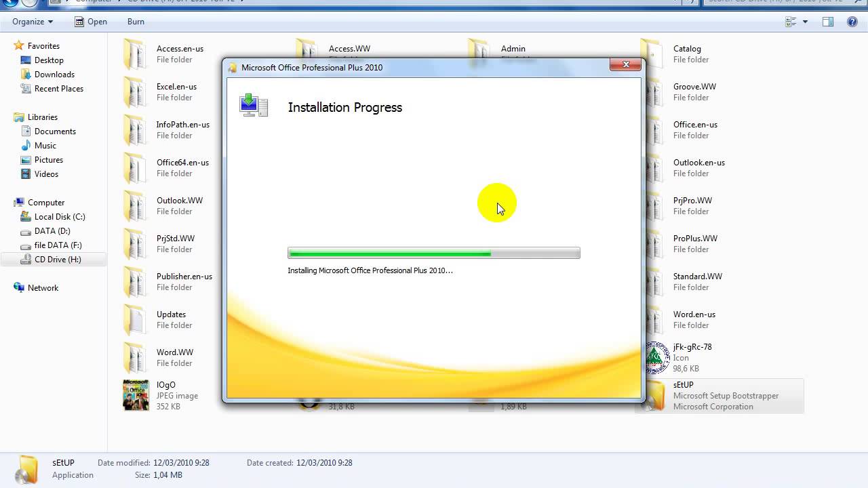Image resolution: width=868 pixels, height=488 pixels.
Task: Select the Access.WW folder name
Action: (x=349, y=49)
